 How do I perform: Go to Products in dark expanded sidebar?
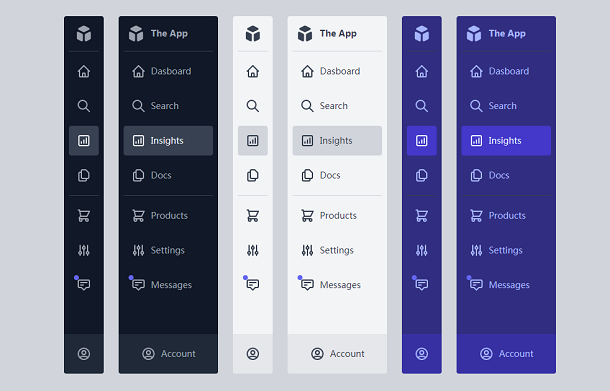[x=168, y=216]
